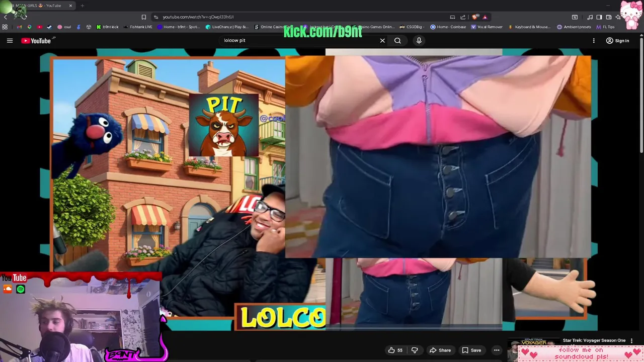Open the FL Tips bookmark
The width and height of the screenshot is (644, 362).
pyautogui.click(x=605, y=27)
